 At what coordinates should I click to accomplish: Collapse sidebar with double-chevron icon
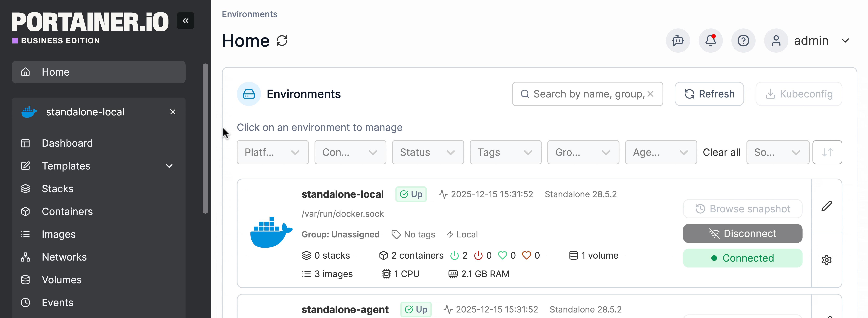185,21
